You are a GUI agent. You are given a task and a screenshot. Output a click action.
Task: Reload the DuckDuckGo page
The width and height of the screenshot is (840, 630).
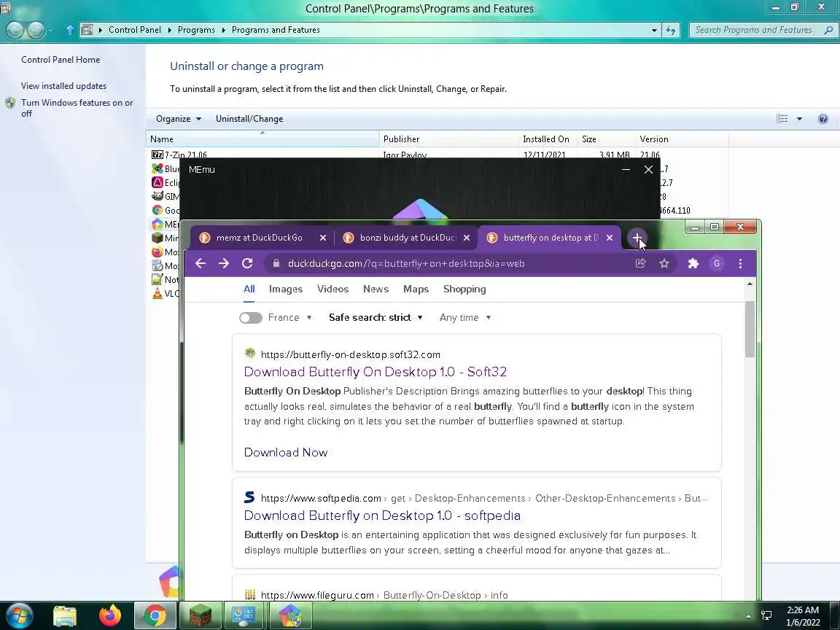point(247,263)
